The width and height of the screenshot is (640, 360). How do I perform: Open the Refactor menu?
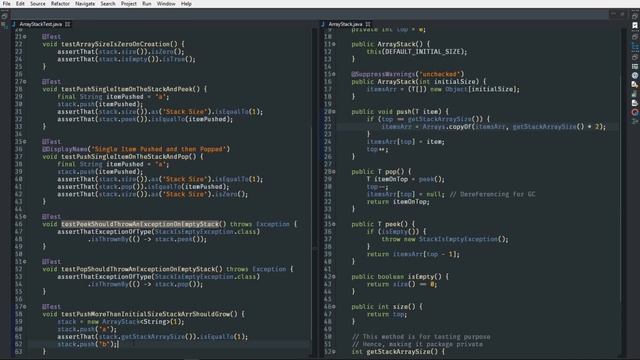coord(60,4)
